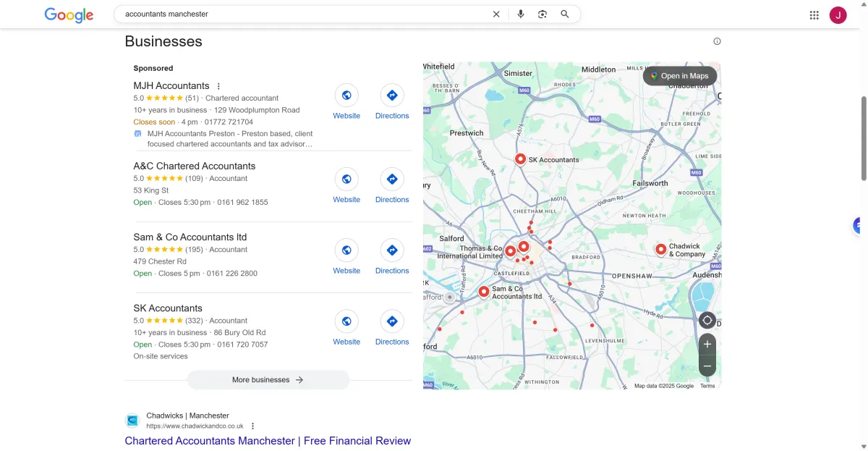Open search by image lens icon
Image resolution: width=868 pixels, height=451 pixels.
(x=542, y=14)
